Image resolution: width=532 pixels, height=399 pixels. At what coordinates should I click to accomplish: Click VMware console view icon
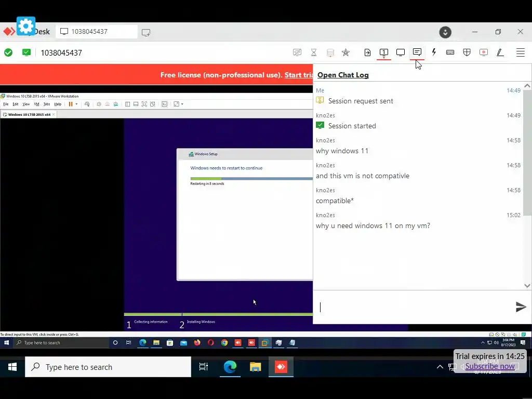tap(165, 104)
